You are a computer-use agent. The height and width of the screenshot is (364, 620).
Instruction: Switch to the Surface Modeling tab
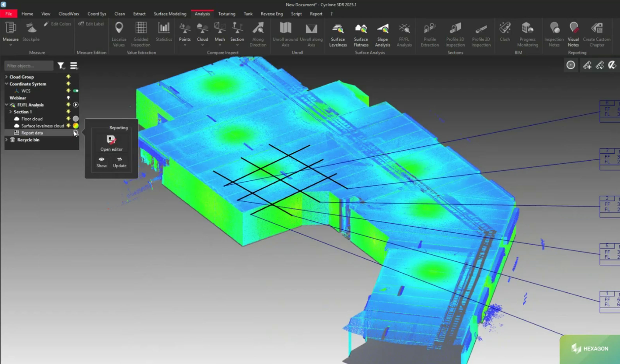[170, 14]
